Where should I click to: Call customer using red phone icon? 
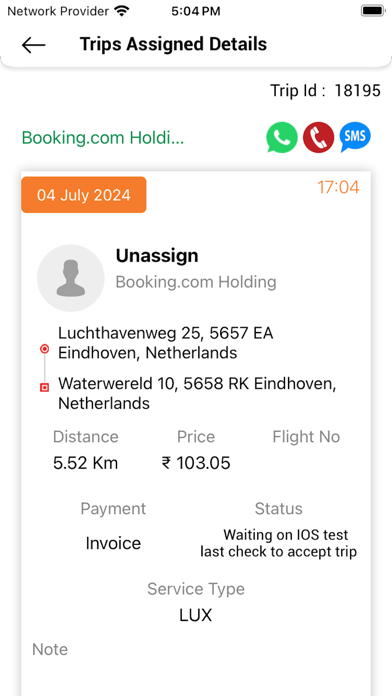pos(318,137)
